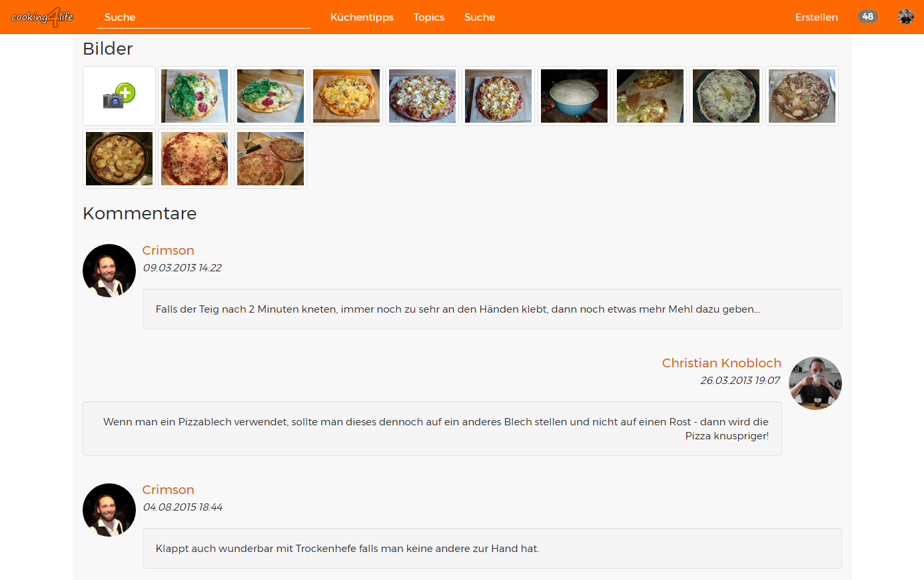The height and width of the screenshot is (580, 924).
Task: Open the Topics menu item
Action: 428,17
